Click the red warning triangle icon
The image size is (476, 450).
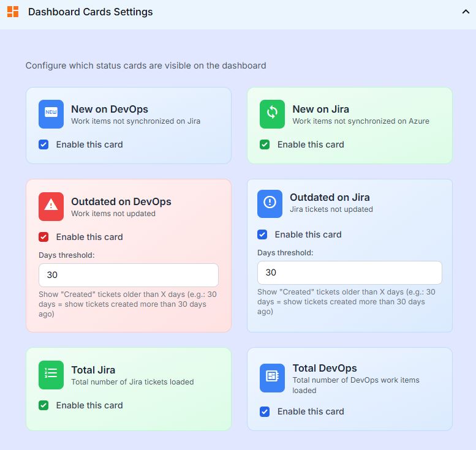tap(51, 206)
